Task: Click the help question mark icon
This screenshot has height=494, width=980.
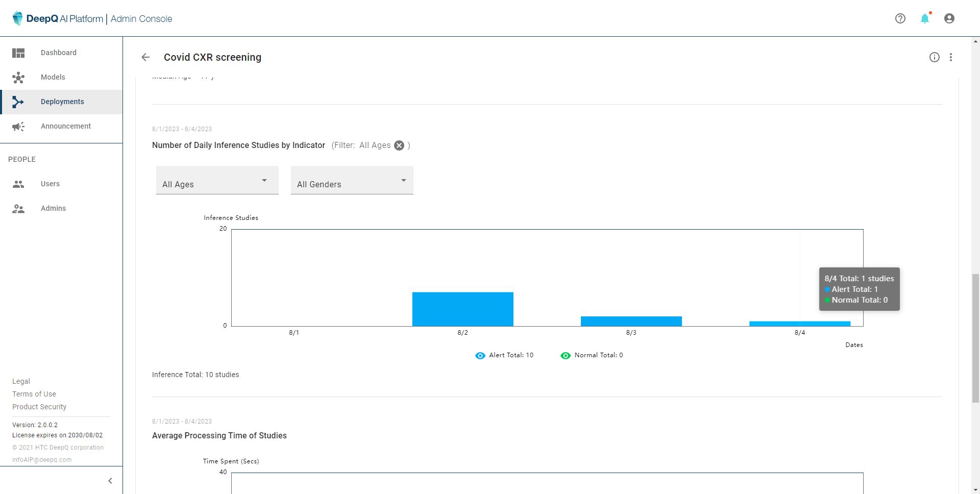Action: (900, 18)
